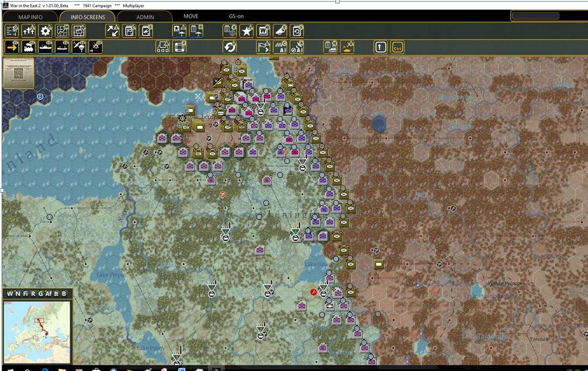The image size is (588, 371).
Task: Click the flag with arrow icon (G)
Action: click(263, 47)
